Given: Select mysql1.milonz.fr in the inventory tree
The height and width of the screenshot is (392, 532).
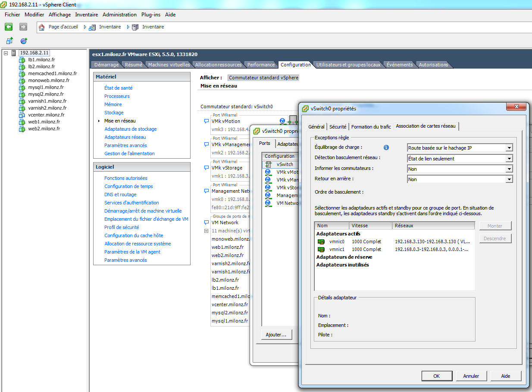Looking at the screenshot, I should (46, 87).
